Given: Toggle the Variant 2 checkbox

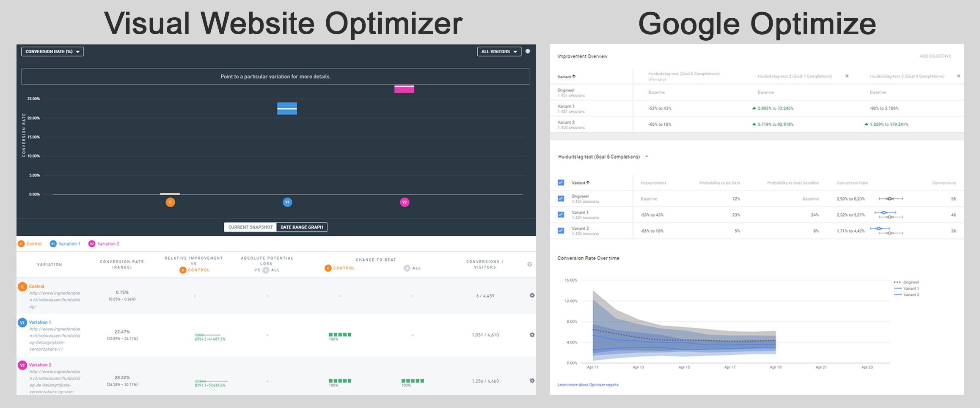Looking at the screenshot, I should (561, 231).
